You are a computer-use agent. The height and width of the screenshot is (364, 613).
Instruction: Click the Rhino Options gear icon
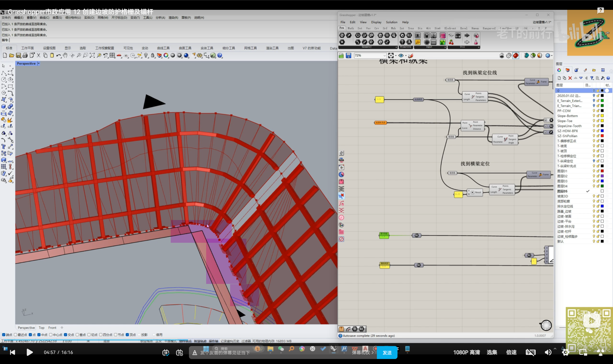pos(199,55)
